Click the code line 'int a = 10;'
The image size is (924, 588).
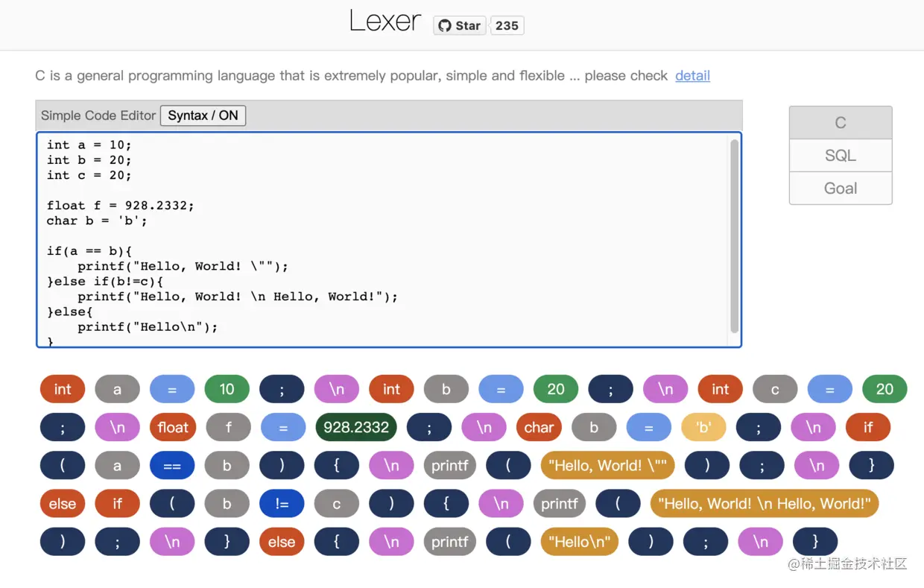89,145
